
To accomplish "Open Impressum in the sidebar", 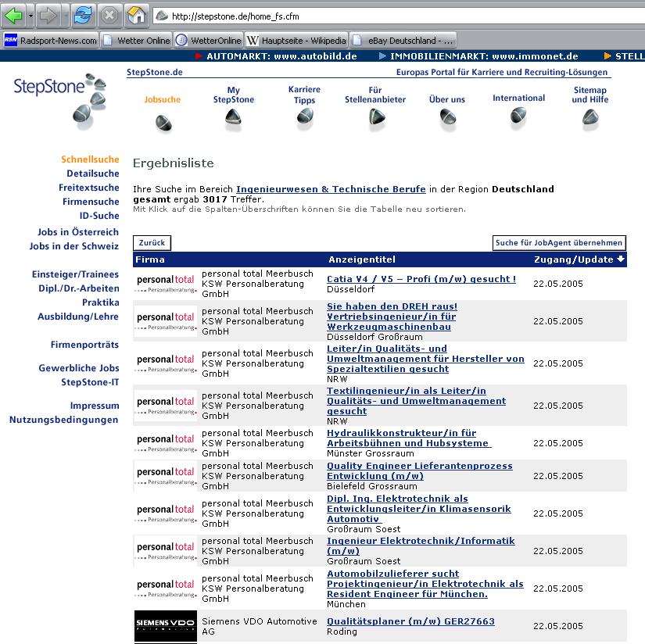I will 95,406.
